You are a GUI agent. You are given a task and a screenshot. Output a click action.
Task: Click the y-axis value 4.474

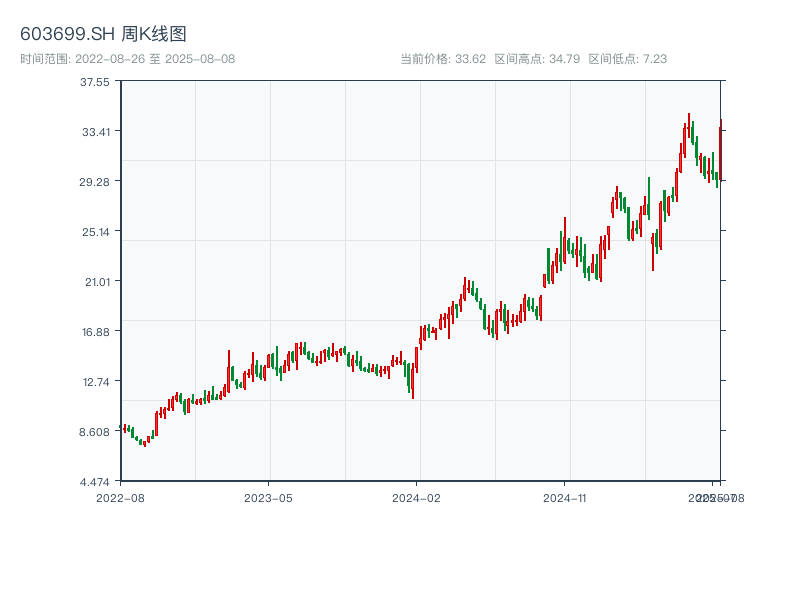(94, 482)
